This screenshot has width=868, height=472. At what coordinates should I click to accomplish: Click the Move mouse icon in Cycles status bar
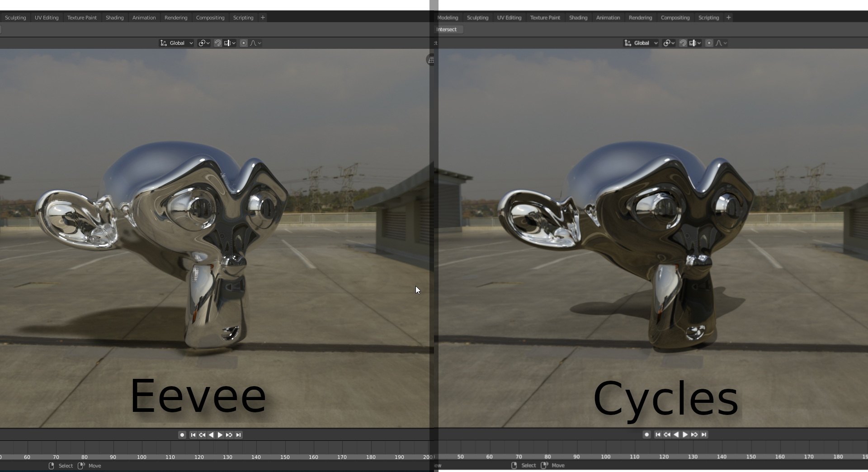544,465
